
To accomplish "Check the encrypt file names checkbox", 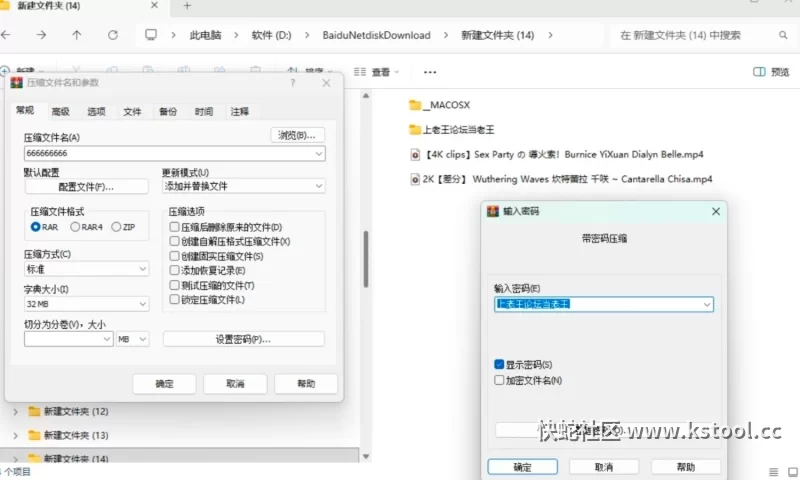I will pyautogui.click(x=499, y=380).
